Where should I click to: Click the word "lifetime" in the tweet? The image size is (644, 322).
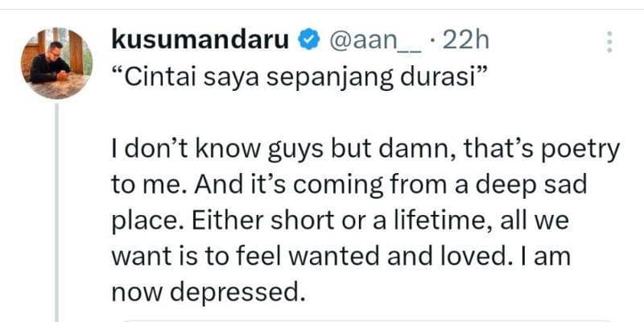459,220
